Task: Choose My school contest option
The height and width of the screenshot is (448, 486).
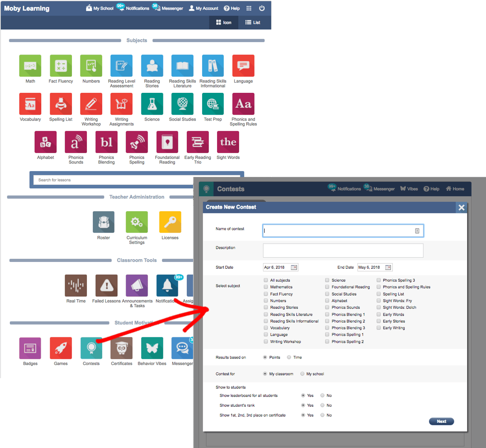Action: coord(303,374)
